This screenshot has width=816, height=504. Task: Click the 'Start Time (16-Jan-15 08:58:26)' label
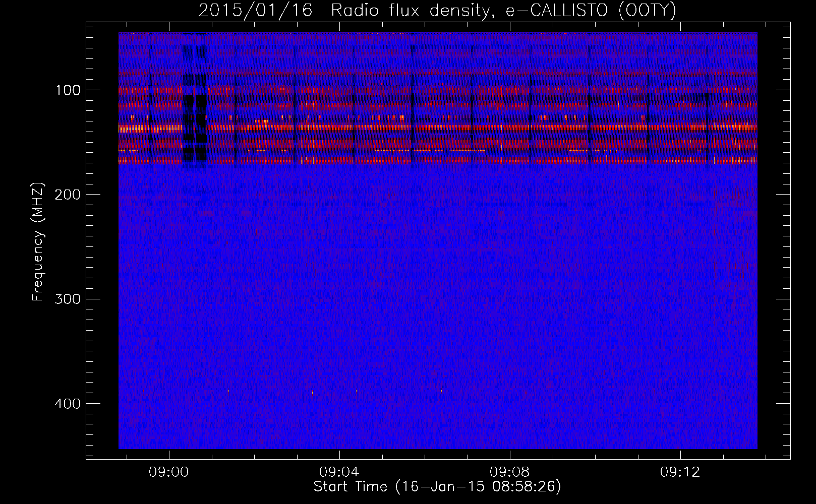click(x=437, y=487)
